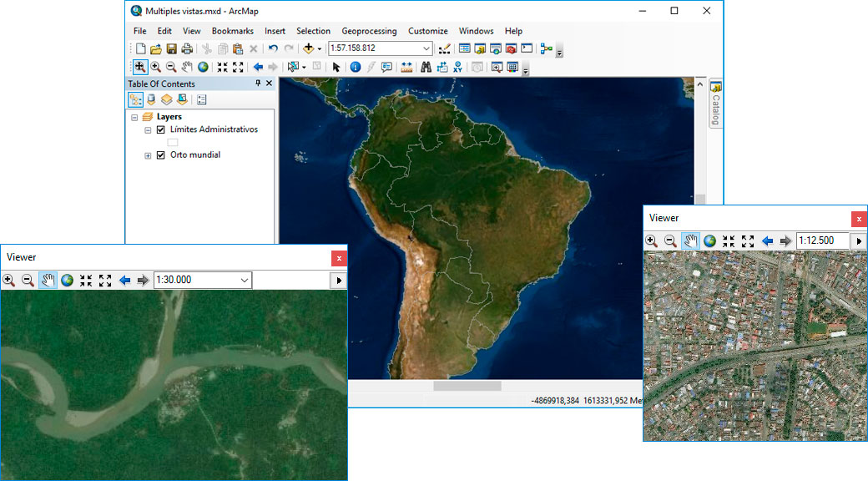The width and height of the screenshot is (868, 481).
Task: Uncheck the Límites Administrativos layer
Action: click(x=160, y=129)
